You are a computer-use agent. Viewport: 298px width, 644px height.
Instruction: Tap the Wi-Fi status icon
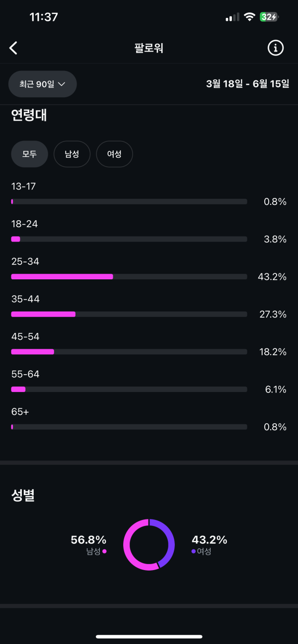coord(249,17)
